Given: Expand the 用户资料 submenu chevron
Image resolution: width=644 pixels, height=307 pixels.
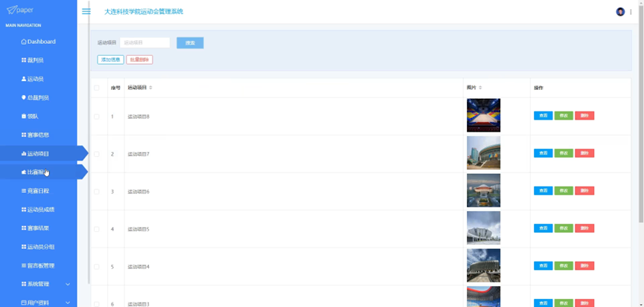Looking at the screenshot, I should coord(68,303).
